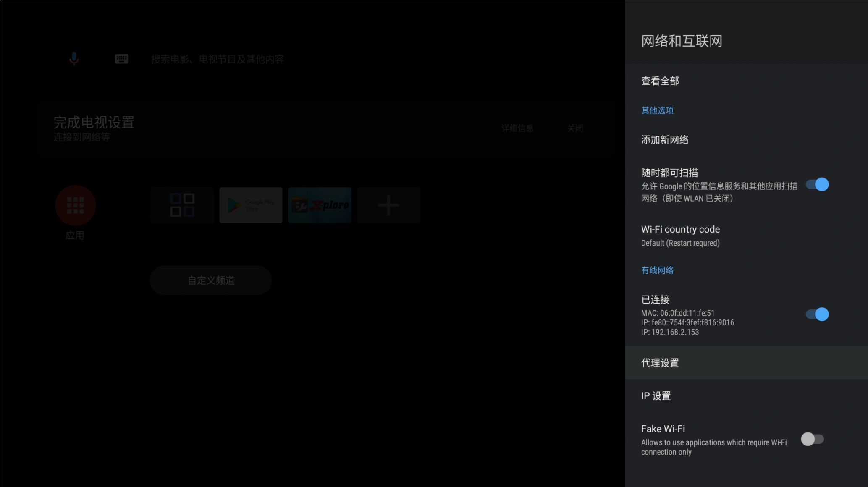Click the 自定义频道 customize channels button

coord(211,280)
